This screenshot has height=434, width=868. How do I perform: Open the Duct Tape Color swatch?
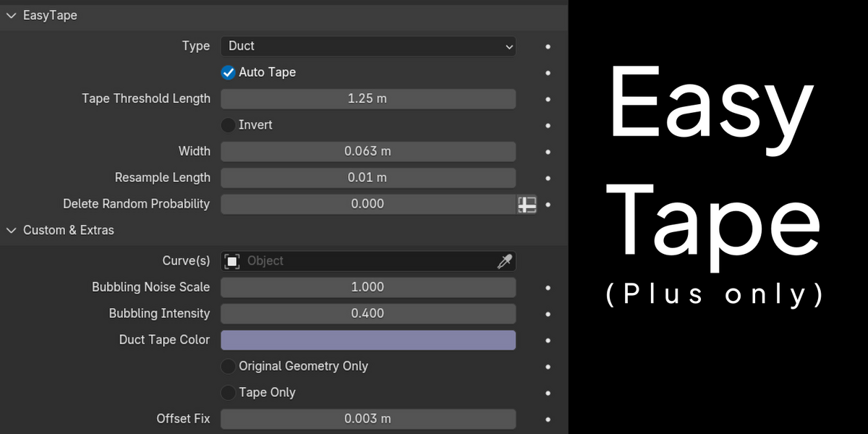pyautogui.click(x=368, y=340)
